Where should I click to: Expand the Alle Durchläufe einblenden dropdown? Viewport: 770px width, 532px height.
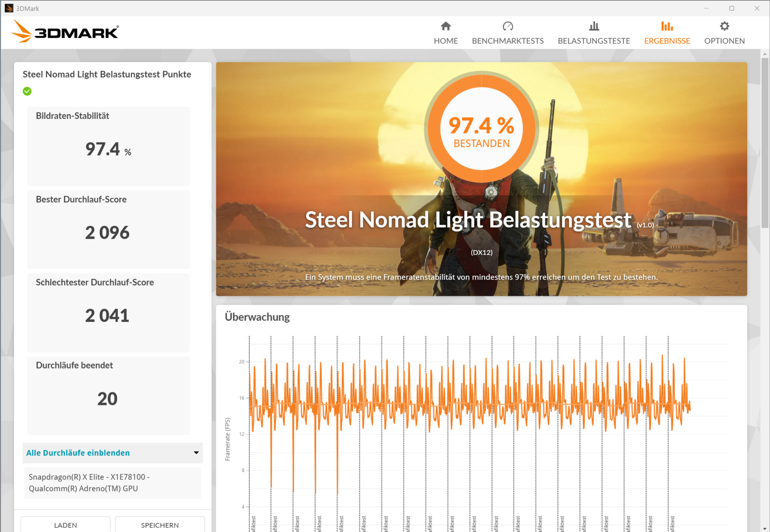click(x=78, y=453)
